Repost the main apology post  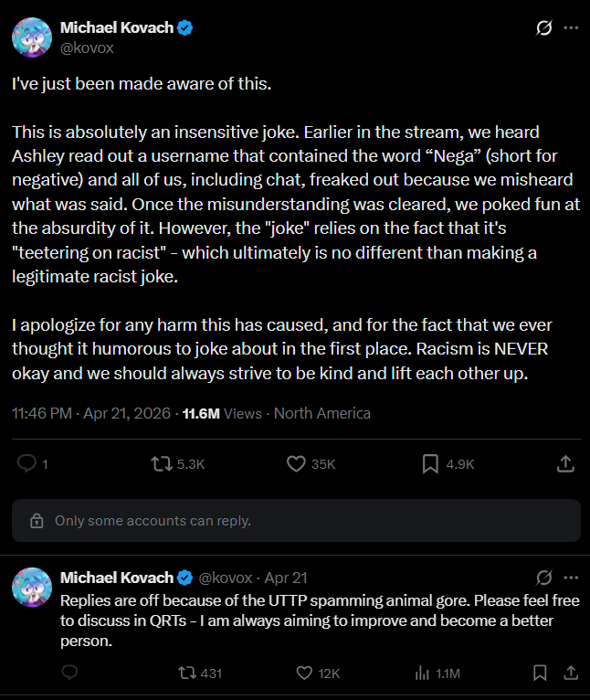pyautogui.click(x=161, y=464)
